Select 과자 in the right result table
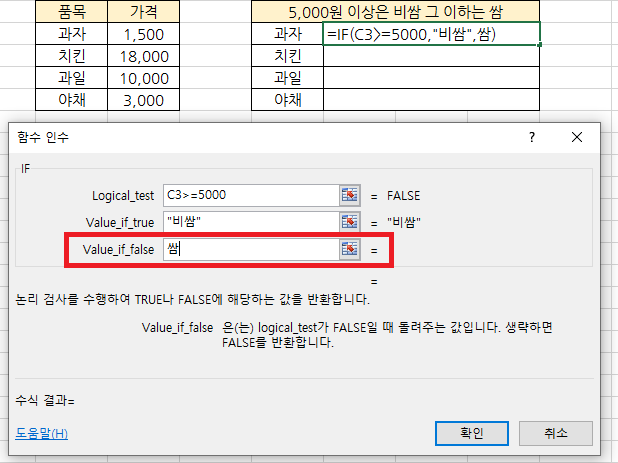The image size is (618, 463). click(287, 34)
